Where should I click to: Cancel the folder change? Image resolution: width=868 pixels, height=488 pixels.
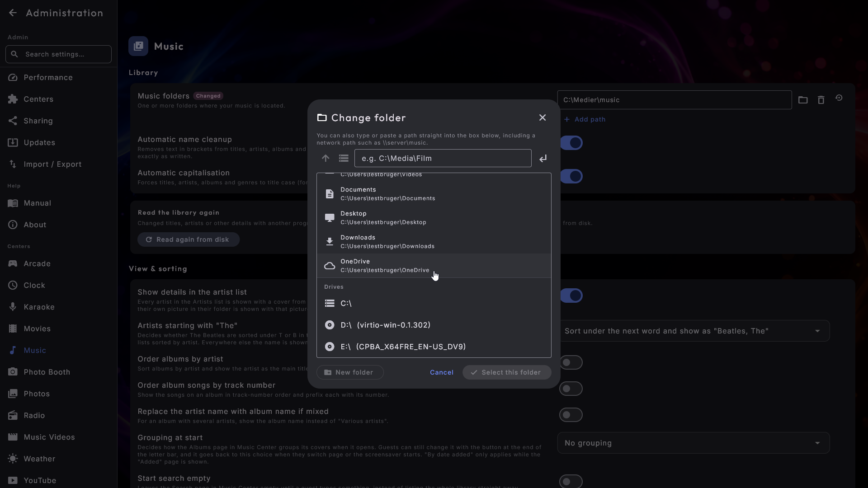[x=442, y=372]
